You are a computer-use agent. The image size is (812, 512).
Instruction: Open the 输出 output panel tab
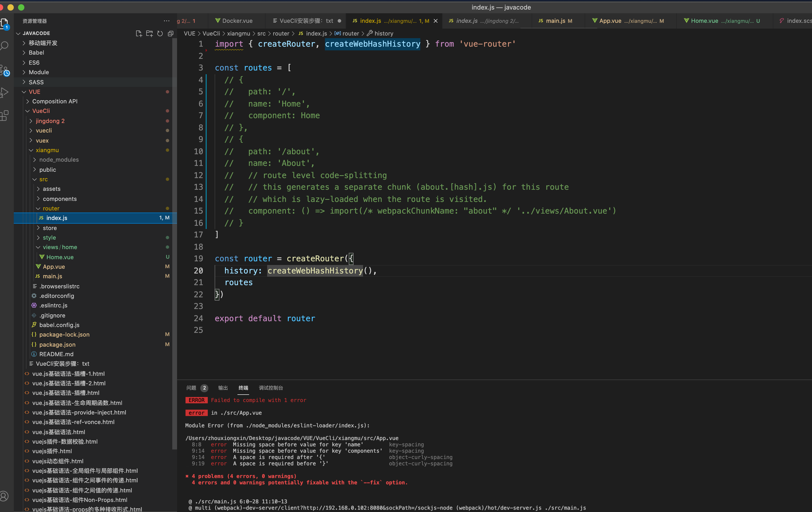(x=223, y=388)
